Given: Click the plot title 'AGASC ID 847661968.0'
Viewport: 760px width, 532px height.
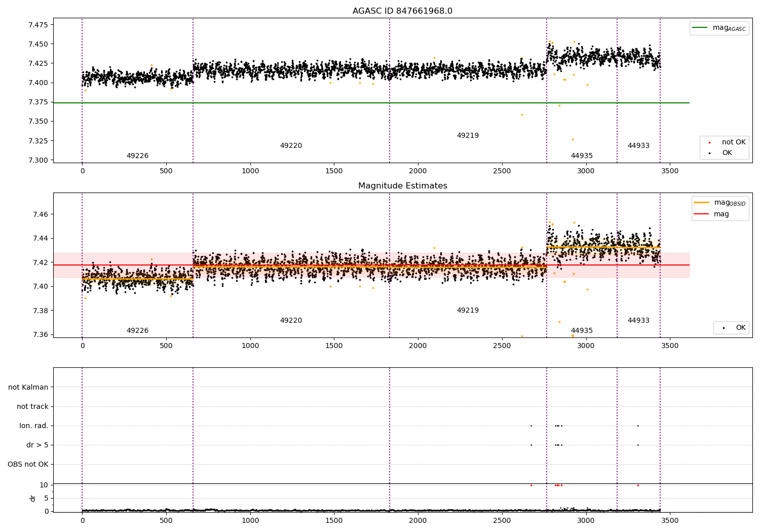Looking at the screenshot, I should 402,11.
